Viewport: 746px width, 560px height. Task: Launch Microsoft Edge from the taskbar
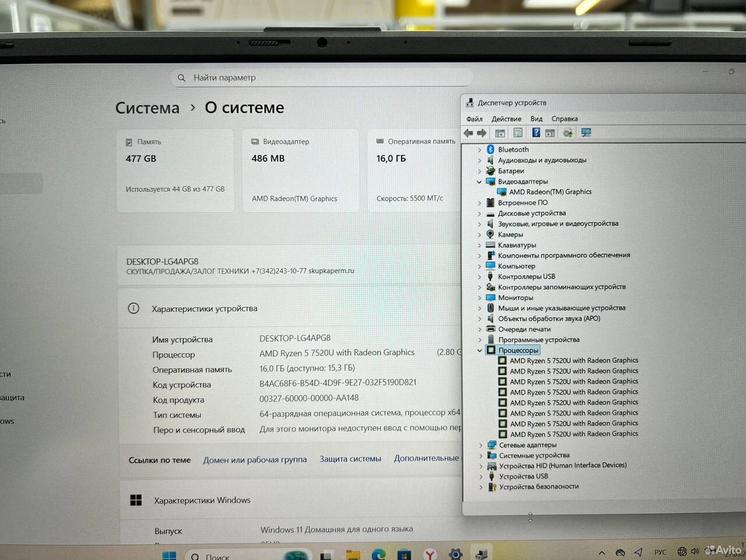(x=379, y=555)
